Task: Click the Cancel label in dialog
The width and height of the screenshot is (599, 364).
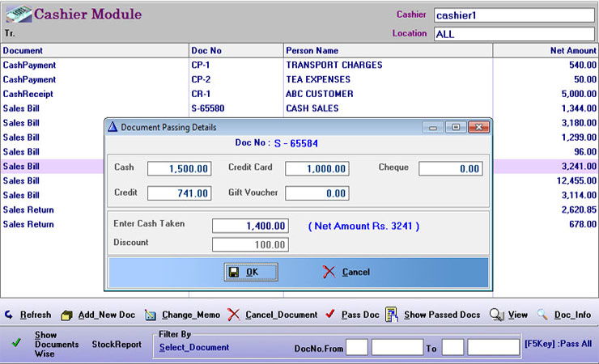Action: tap(356, 272)
